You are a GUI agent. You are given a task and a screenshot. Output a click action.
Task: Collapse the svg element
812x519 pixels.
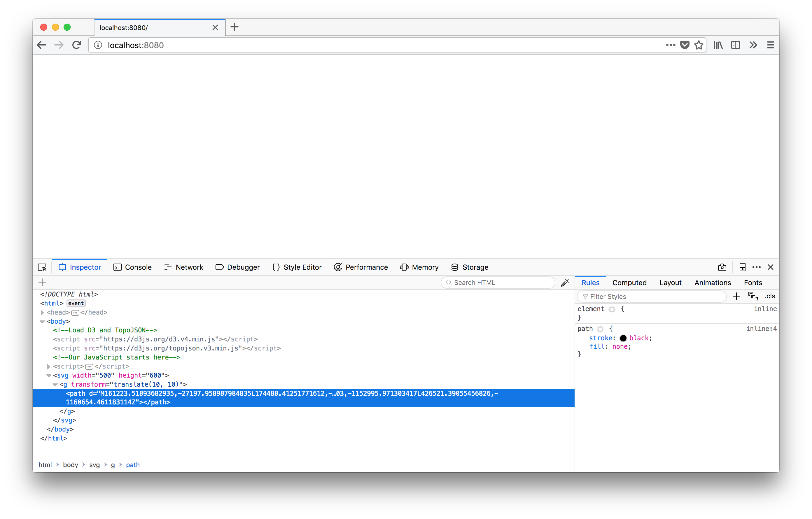49,376
